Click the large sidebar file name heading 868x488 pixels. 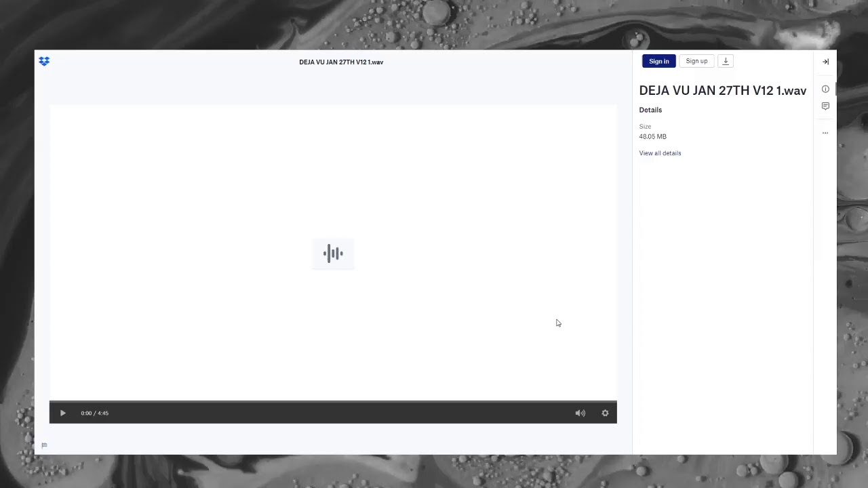click(722, 91)
